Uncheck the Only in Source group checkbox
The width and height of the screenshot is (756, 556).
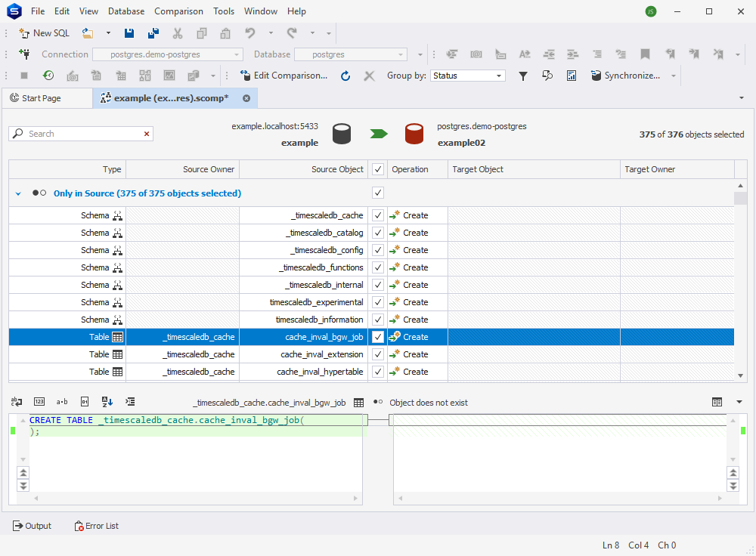(376, 193)
